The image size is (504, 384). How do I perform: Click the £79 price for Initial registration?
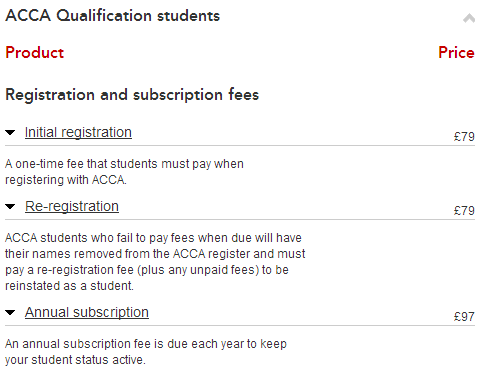coord(464,137)
